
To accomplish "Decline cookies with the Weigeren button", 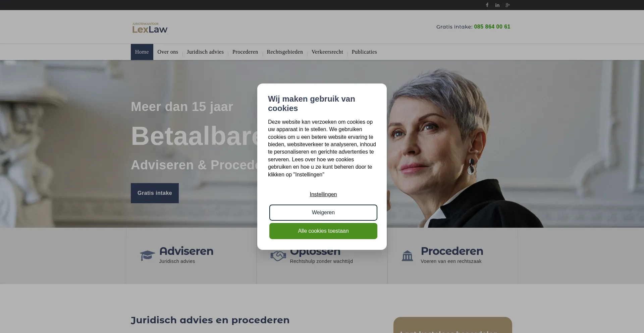I will click(x=323, y=213).
